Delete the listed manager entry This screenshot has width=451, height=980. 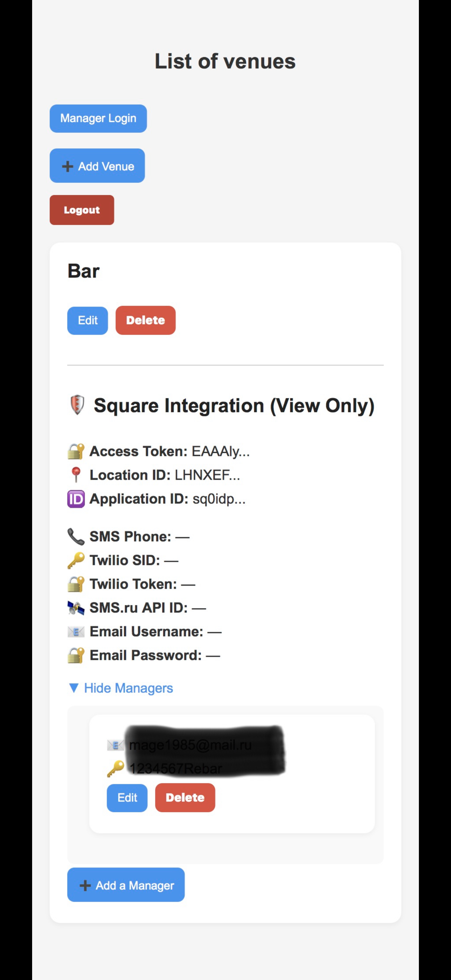[x=185, y=798]
